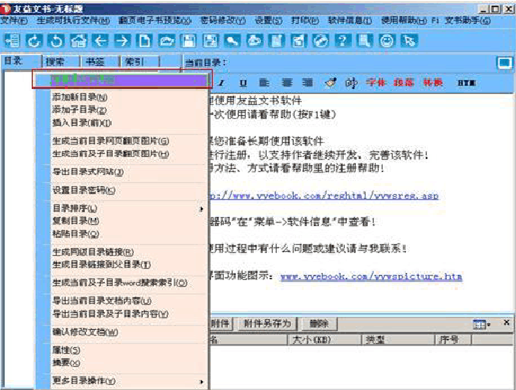516x390 pixels.
Task: Click the home icon in toolbar
Action: coord(78,41)
